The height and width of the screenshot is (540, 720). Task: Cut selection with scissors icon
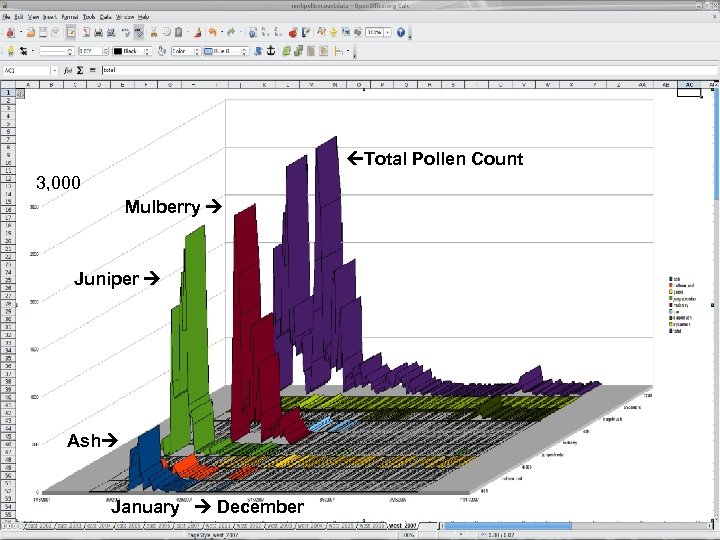click(153, 33)
